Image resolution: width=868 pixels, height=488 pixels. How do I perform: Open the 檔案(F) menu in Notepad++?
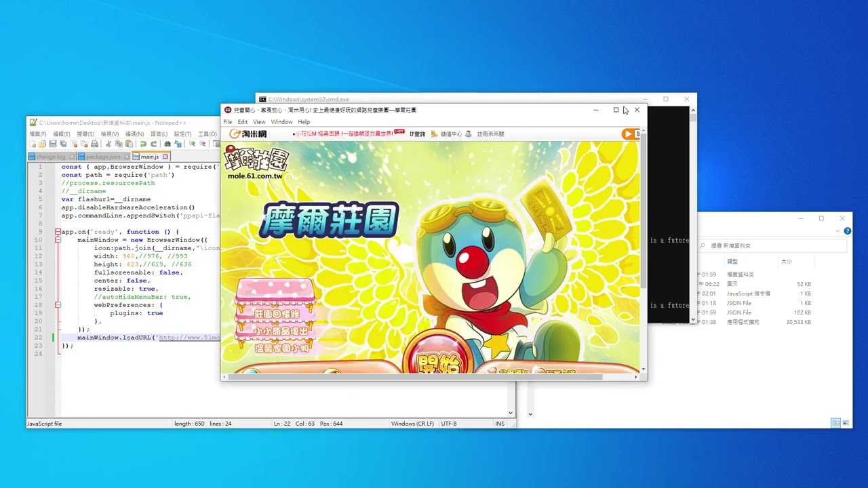click(37, 134)
